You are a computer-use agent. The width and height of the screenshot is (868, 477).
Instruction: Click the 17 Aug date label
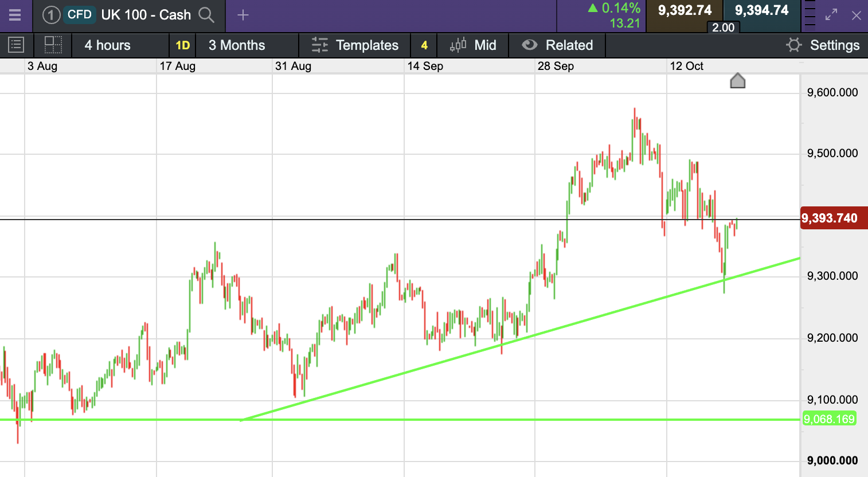point(178,66)
